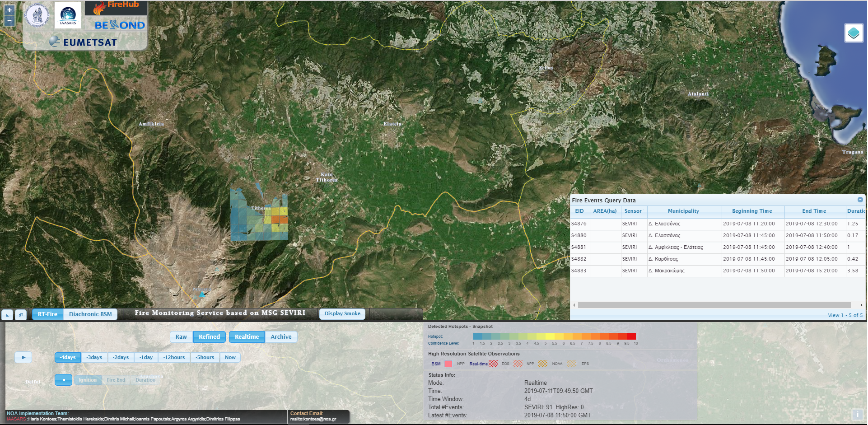
Task: Click the red confidence level 10 swatch
Action: [631, 336]
